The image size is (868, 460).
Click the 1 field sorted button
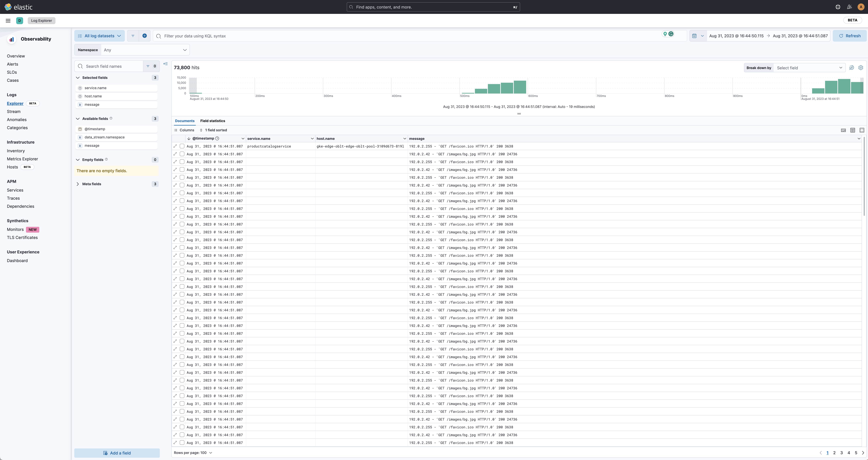click(213, 130)
